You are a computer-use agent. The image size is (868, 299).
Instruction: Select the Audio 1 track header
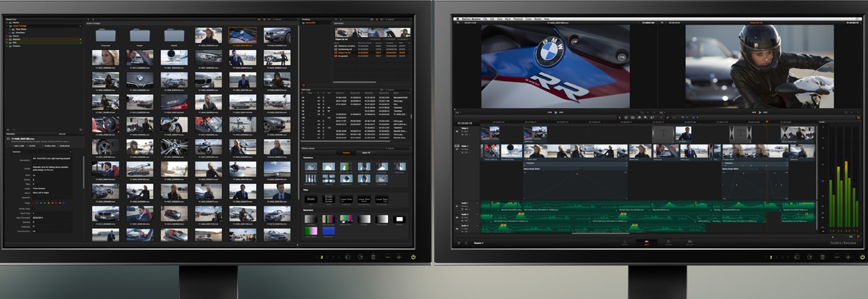[466, 206]
